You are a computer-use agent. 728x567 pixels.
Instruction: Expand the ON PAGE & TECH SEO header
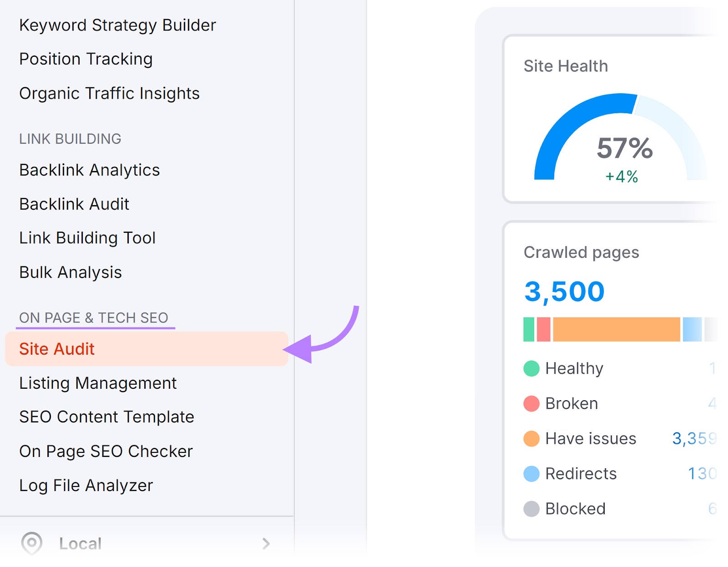(x=93, y=318)
